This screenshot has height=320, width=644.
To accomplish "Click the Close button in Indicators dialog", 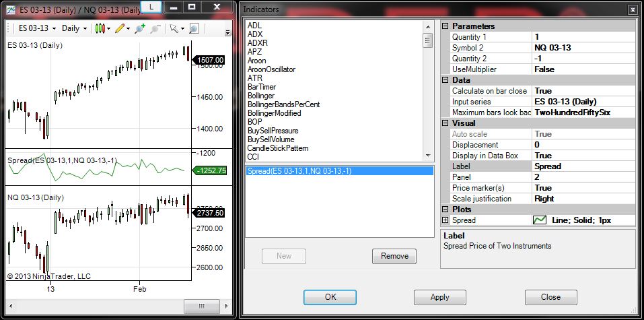I will point(550,297).
